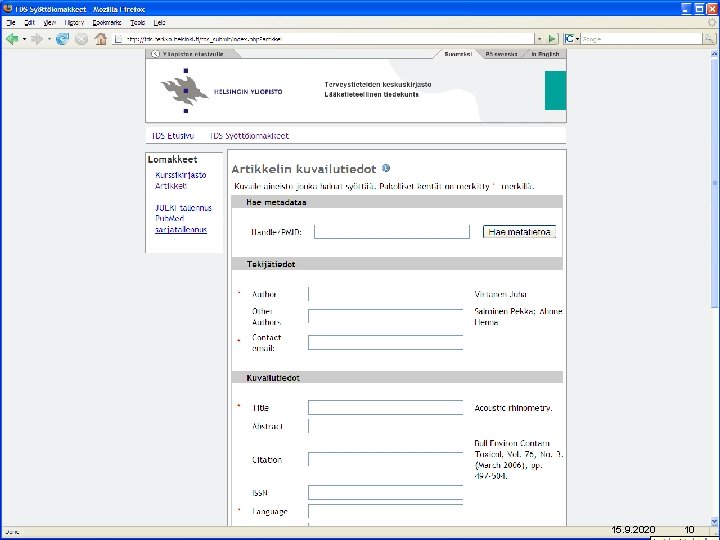The width and height of the screenshot is (720, 540).
Task: Open the TDS Syöttölomakkeet link
Action: [x=249, y=135]
